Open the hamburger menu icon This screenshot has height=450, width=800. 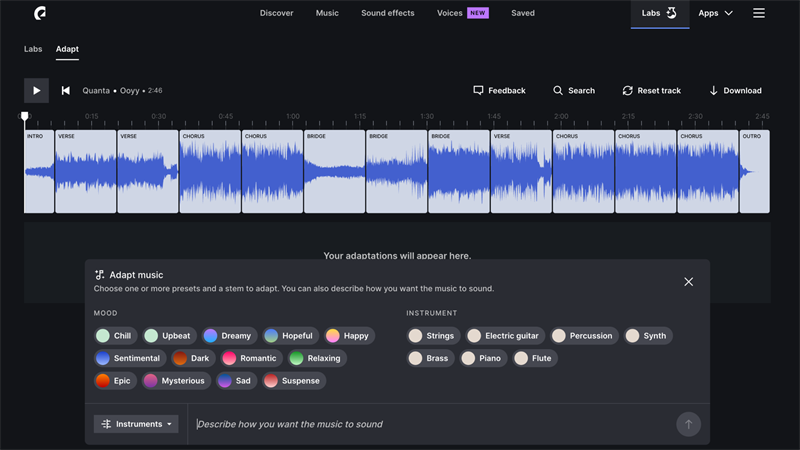[x=759, y=13]
